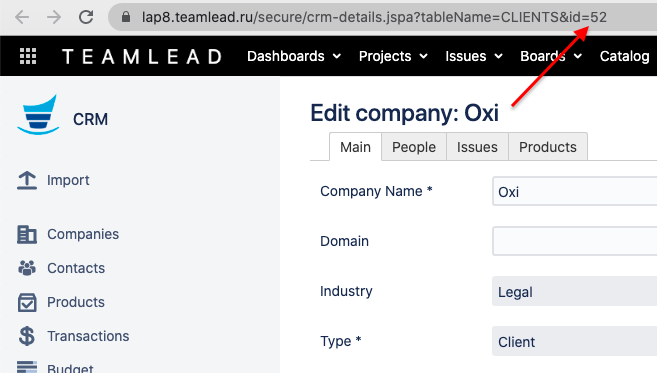
Task: Go back with the browser back arrow
Action: coord(22,17)
